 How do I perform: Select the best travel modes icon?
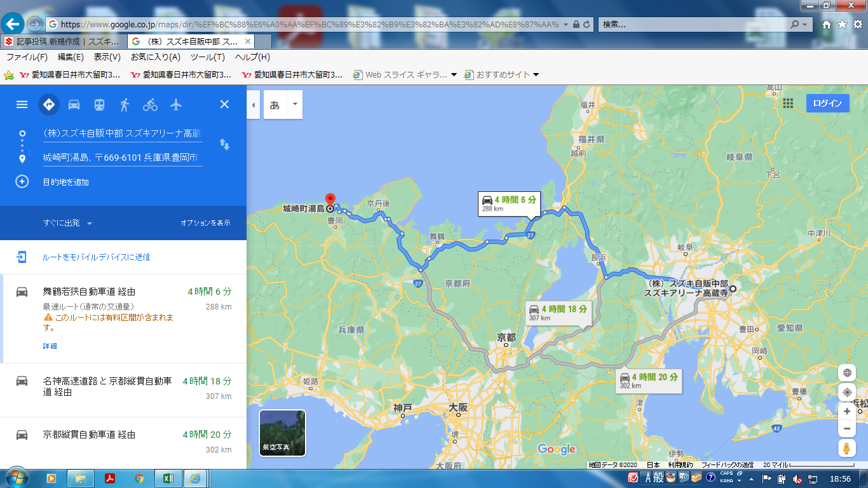pos(49,104)
